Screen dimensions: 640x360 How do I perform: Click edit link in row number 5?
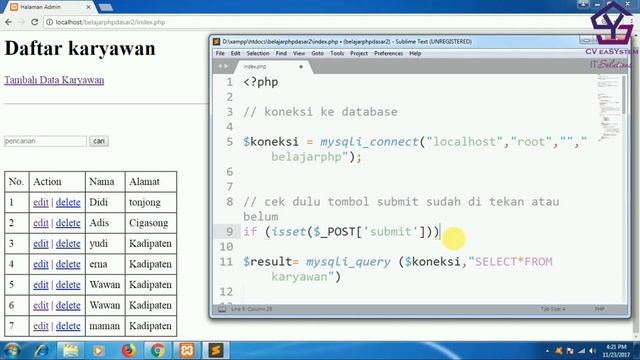coord(41,284)
